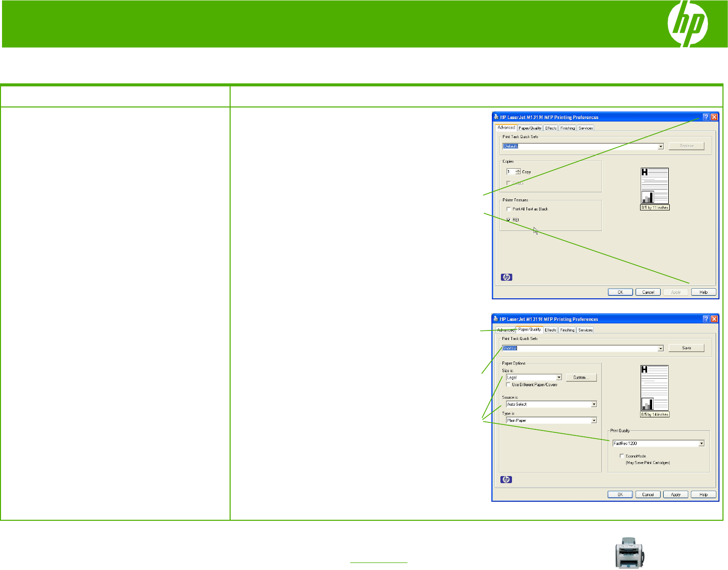Viewport: 728px width, 570px height.
Task: Tick the Use Different Paper/Covers checkbox
Action: coord(508,385)
